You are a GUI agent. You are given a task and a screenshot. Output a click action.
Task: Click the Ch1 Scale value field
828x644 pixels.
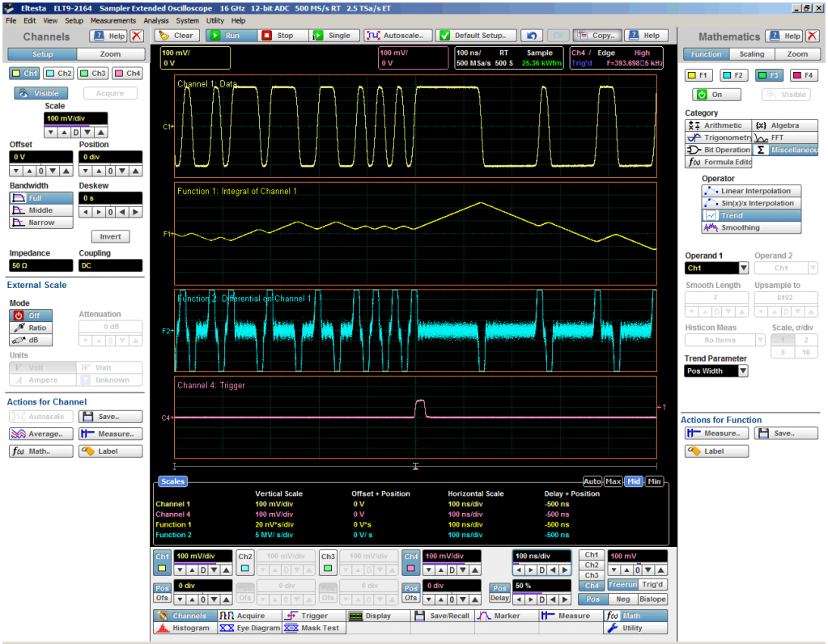75,118
